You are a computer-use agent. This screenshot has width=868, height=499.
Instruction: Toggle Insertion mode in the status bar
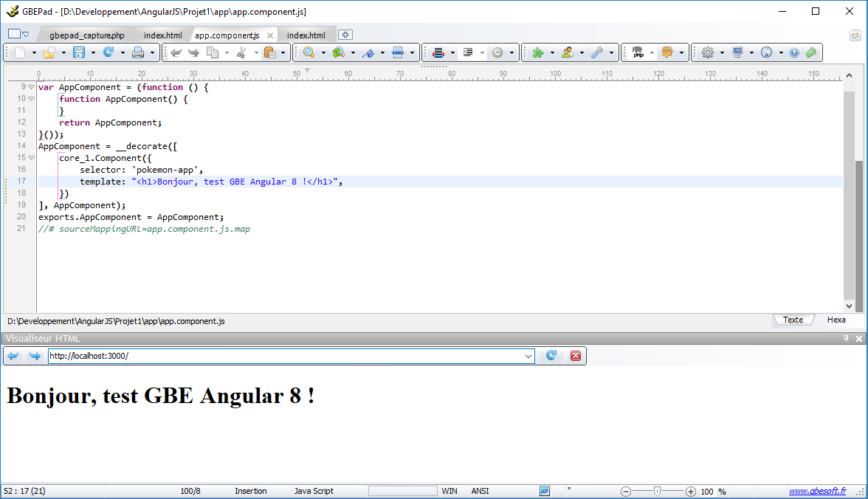[x=251, y=491]
